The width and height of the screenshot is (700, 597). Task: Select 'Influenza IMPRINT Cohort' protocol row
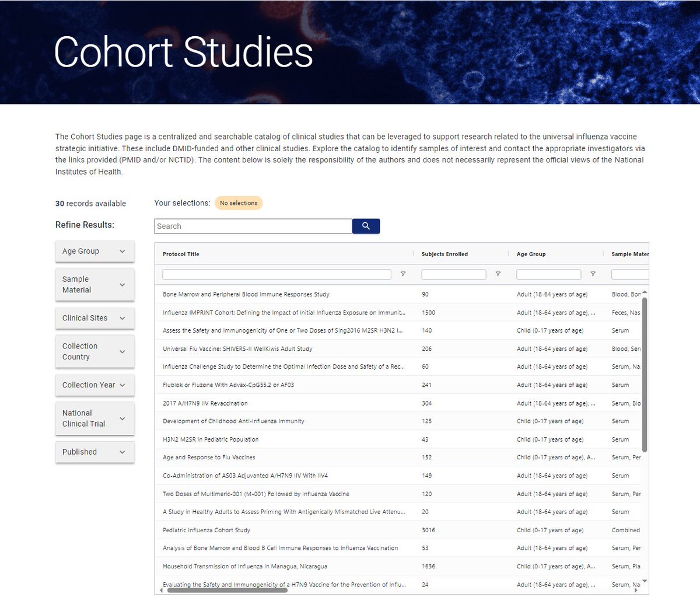point(398,312)
